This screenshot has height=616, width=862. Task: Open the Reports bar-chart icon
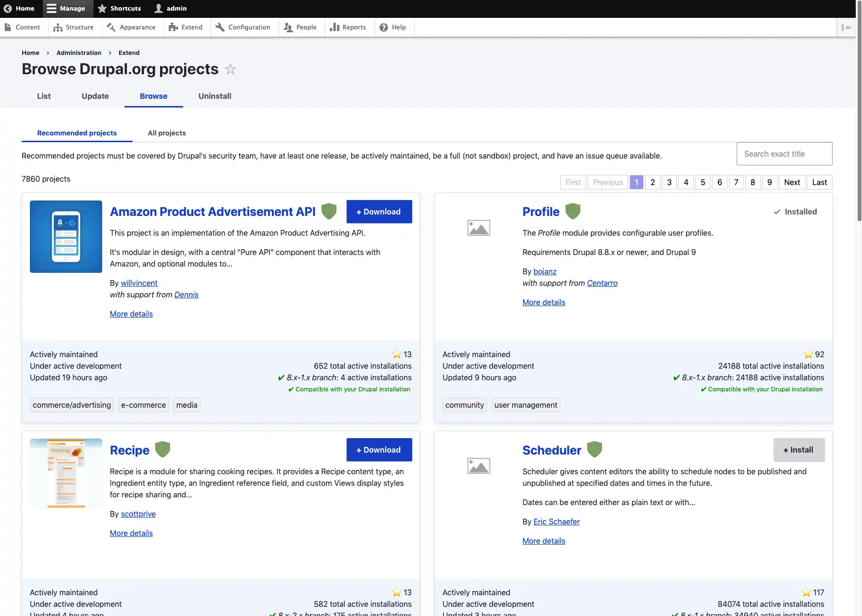click(x=335, y=27)
